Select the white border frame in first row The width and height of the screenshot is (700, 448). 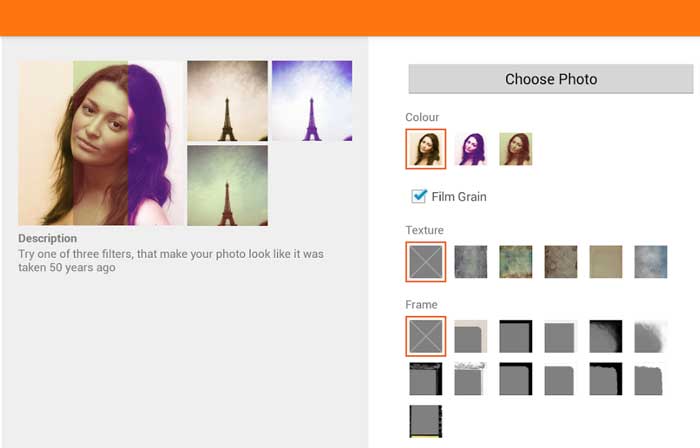[x=561, y=336]
